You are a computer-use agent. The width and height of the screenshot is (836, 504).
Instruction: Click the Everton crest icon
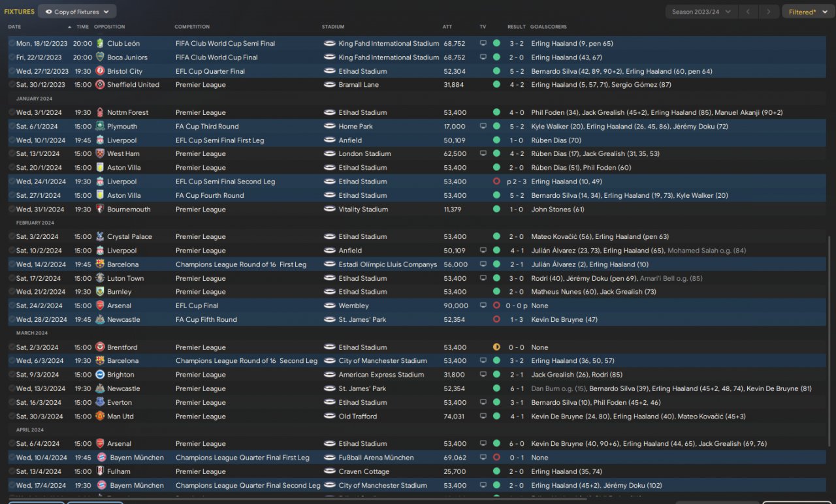click(100, 402)
